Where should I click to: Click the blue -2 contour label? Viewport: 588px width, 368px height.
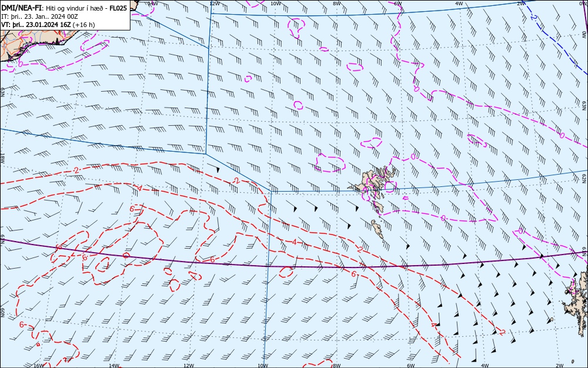[533, 17]
